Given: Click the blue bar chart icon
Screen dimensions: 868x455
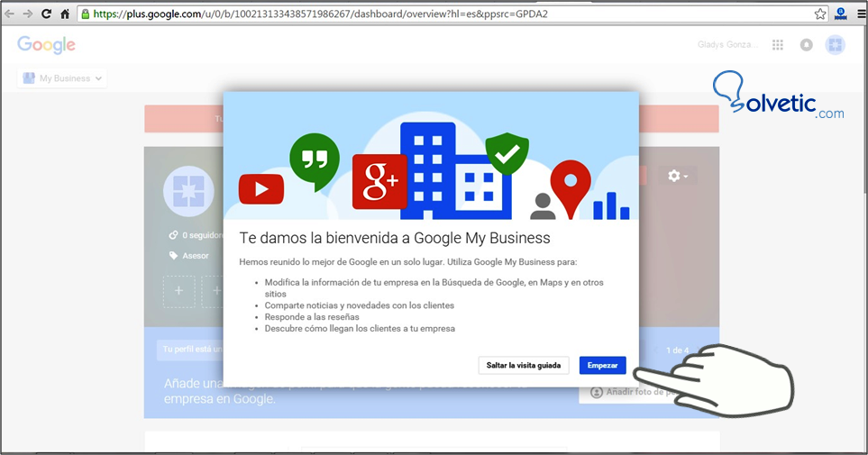Looking at the screenshot, I should pyautogui.click(x=611, y=205).
